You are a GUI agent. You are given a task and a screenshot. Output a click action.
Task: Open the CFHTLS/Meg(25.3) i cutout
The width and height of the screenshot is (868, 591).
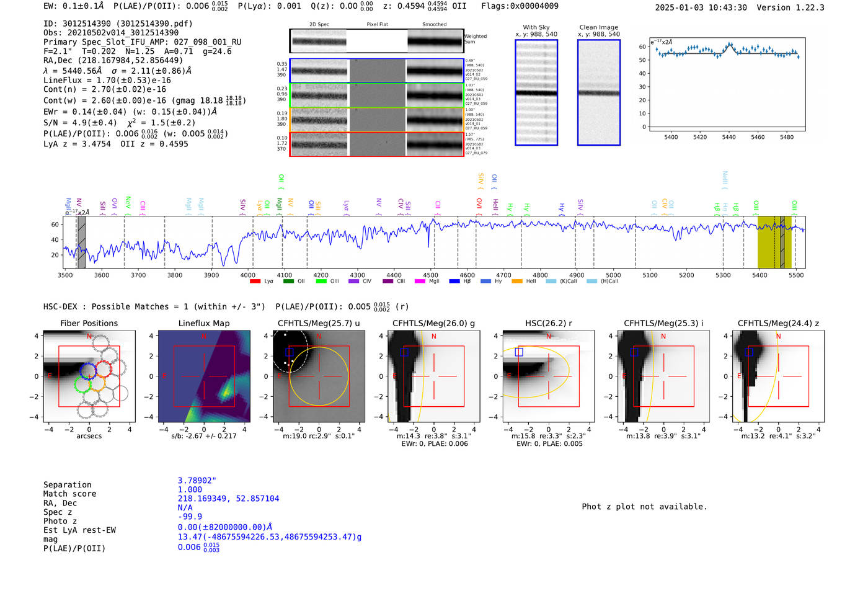point(663,376)
